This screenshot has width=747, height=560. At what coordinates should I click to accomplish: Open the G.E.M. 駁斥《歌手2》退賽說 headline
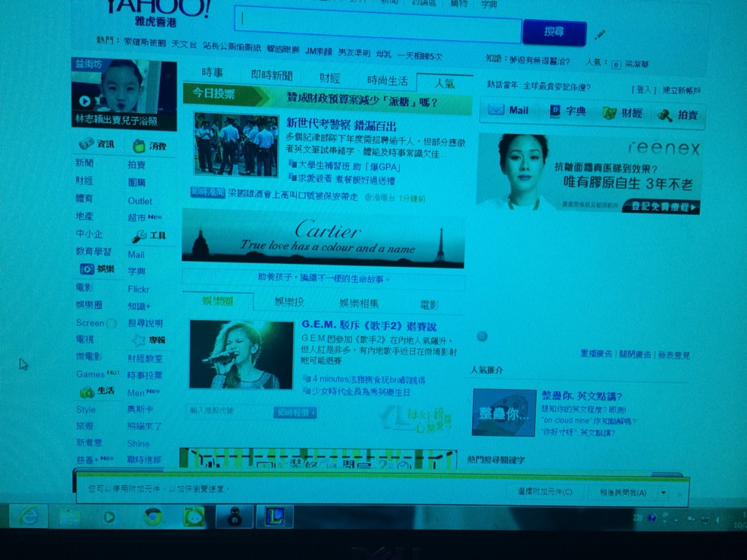click(368, 326)
